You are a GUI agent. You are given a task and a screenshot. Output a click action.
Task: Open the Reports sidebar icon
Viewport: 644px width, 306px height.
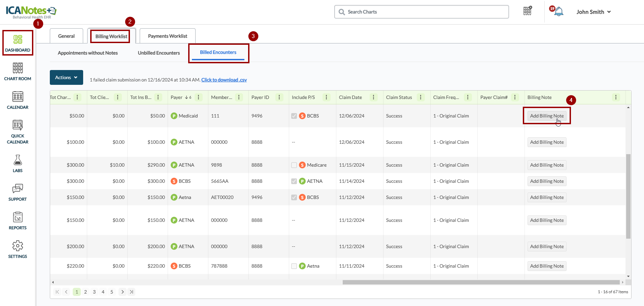18,220
